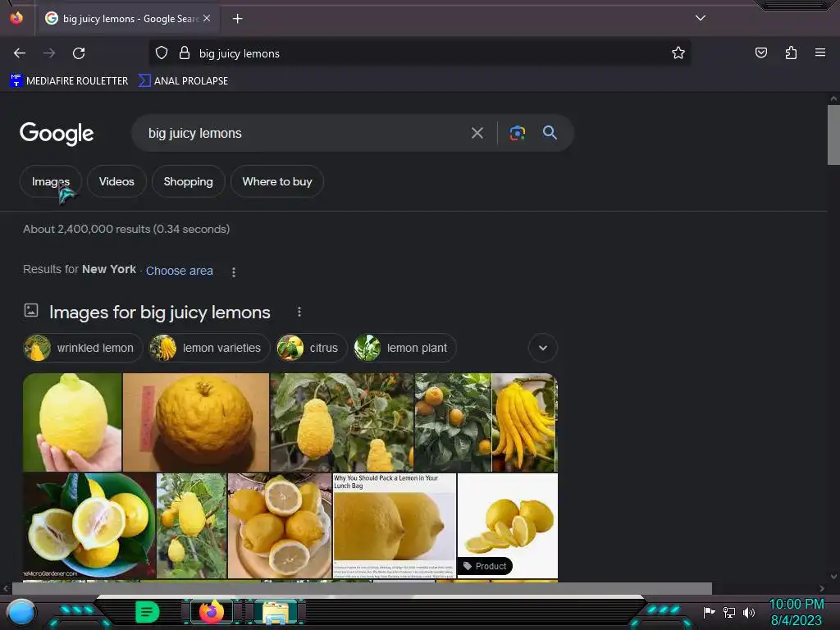Select the Where to buy filter
Image resolution: width=840 pixels, height=630 pixels.
(277, 181)
